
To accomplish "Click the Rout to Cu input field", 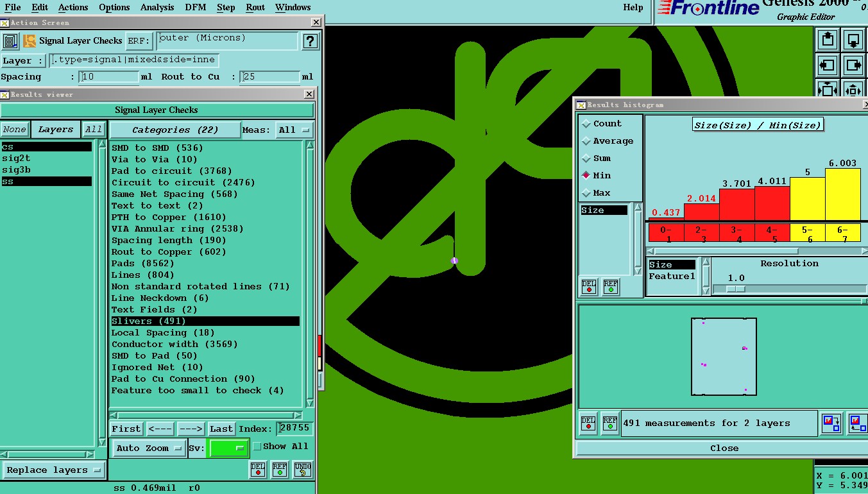I will pyautogui.click(x=270, y=77).
